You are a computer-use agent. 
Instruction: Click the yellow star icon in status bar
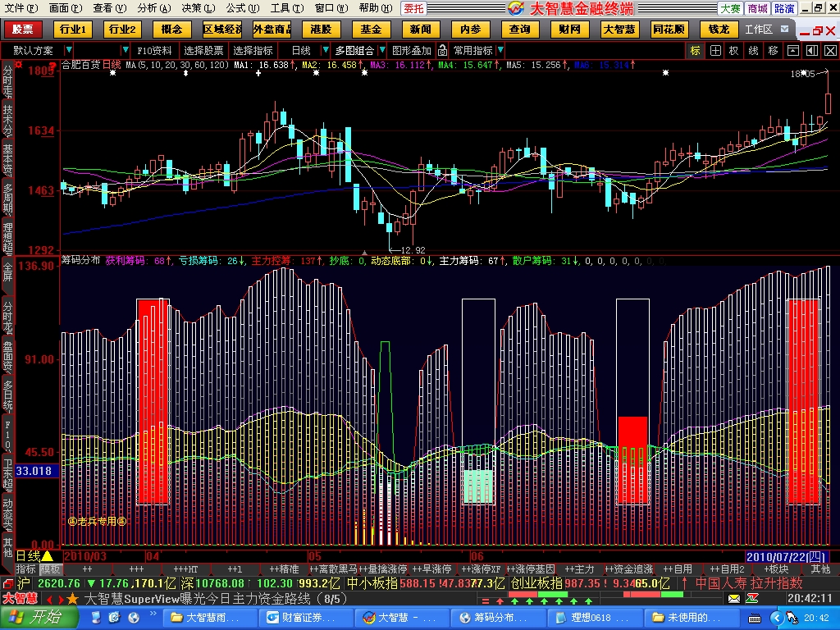tap(73, 598)
